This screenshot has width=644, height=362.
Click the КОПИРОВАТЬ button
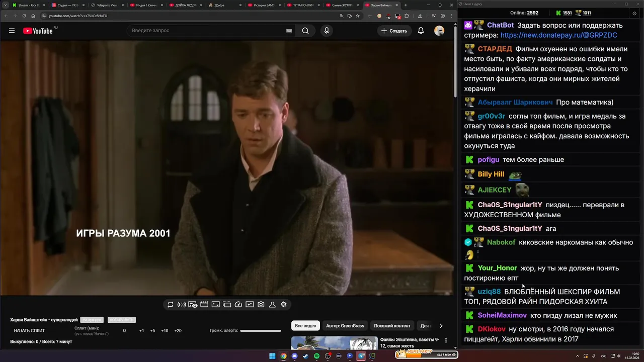121,320
